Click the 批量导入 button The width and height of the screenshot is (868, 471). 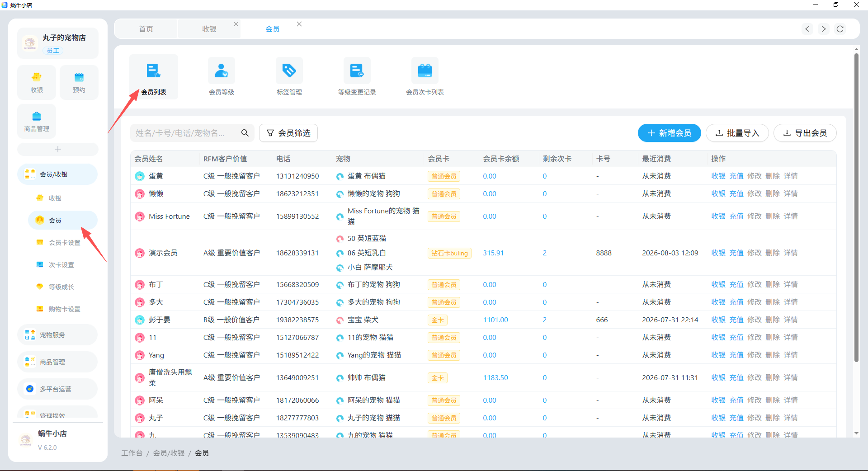coord(737,133)
